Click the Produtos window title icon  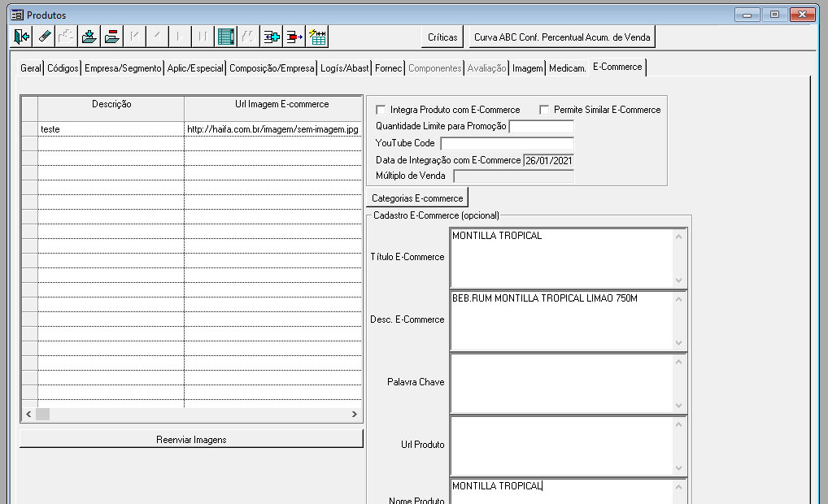pyautogui.click(x=17, y=15)
